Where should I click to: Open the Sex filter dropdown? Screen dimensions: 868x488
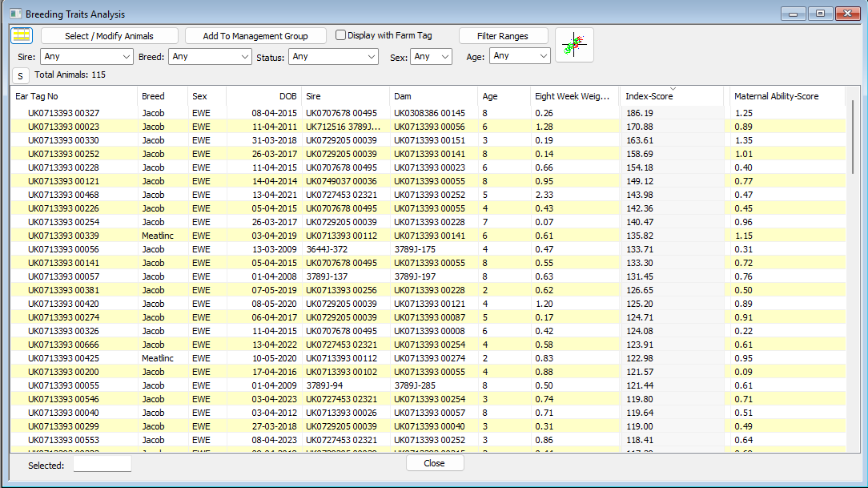(431, 57)
